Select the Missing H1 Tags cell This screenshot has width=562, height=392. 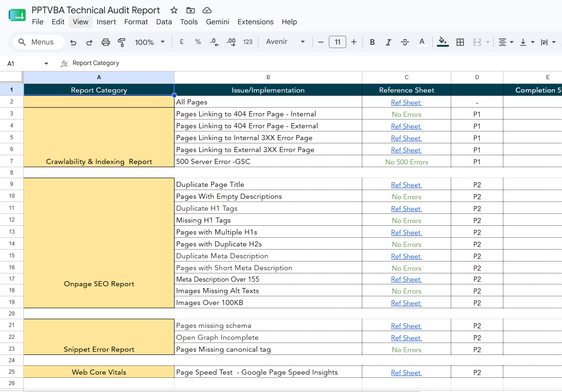tap(268, 220)
